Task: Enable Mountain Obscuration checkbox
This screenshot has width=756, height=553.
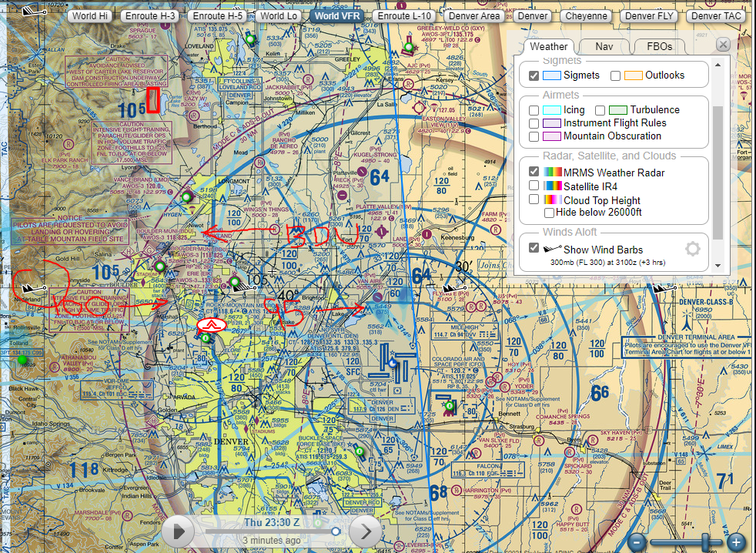Action: coord(534,136)
